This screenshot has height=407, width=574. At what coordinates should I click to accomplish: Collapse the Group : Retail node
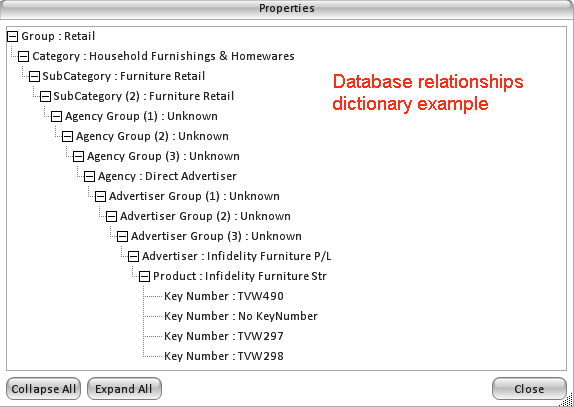(x=12, y=36)
